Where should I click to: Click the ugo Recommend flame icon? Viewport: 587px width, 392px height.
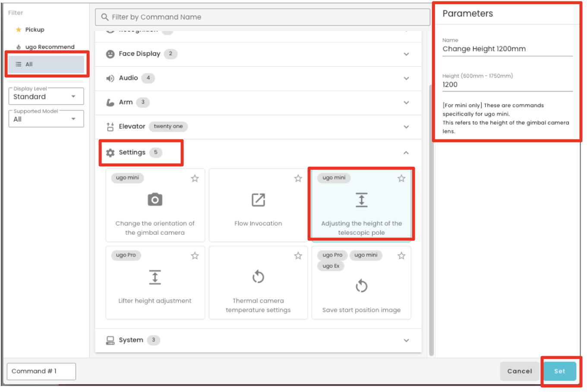19,47
